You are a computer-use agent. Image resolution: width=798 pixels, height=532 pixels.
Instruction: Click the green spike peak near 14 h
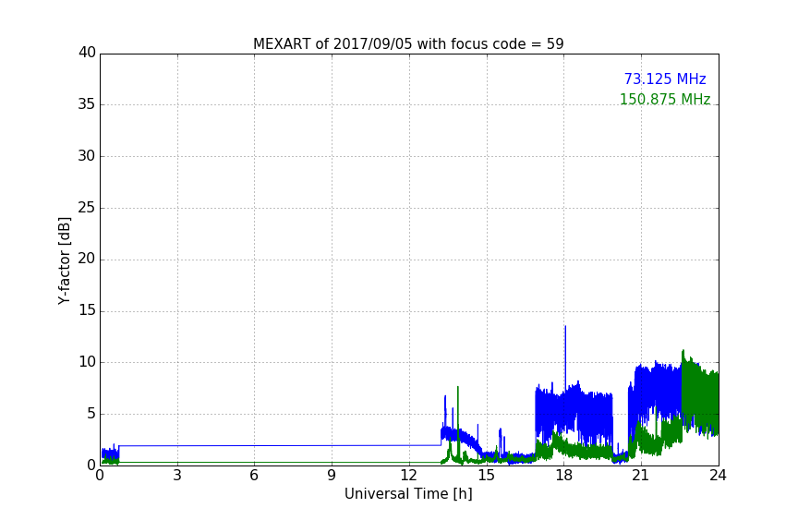pos(458,387)
